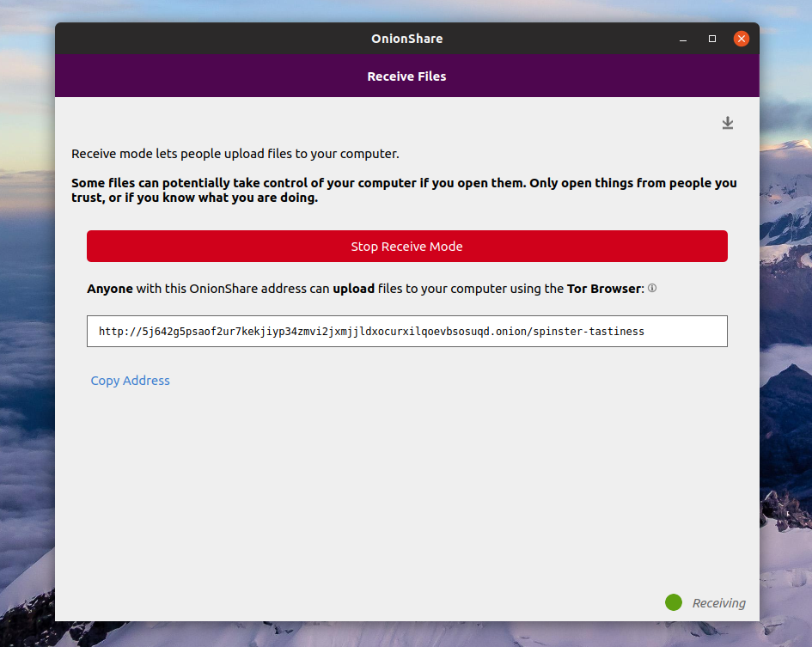Click the minimize icon in the title bar

(x=682, y=39)
